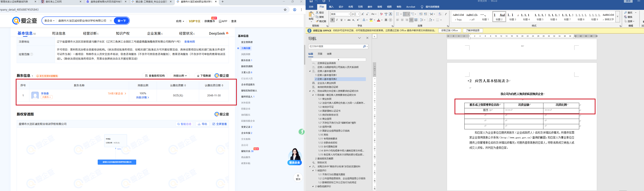Click the Phonetic Guide (wén) icon

386,14
